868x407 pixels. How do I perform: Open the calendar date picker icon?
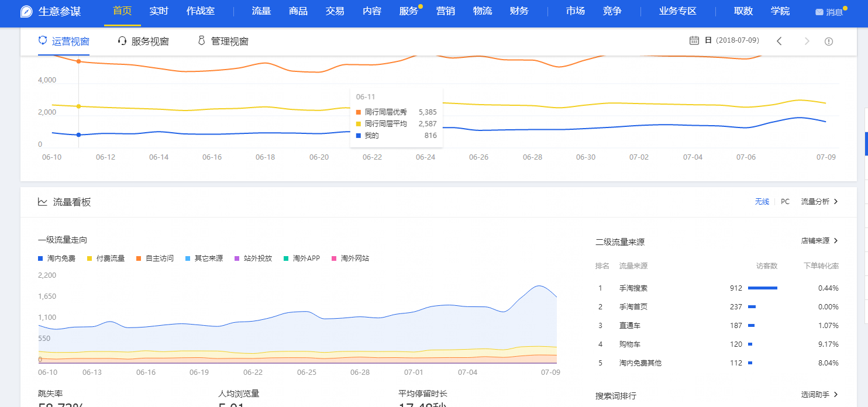tap(694, 40)
